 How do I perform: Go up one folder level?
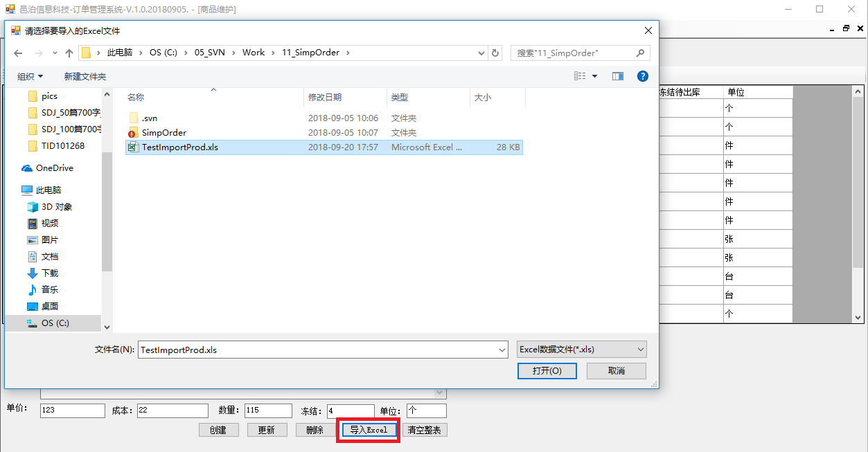(x=69, y=53)
